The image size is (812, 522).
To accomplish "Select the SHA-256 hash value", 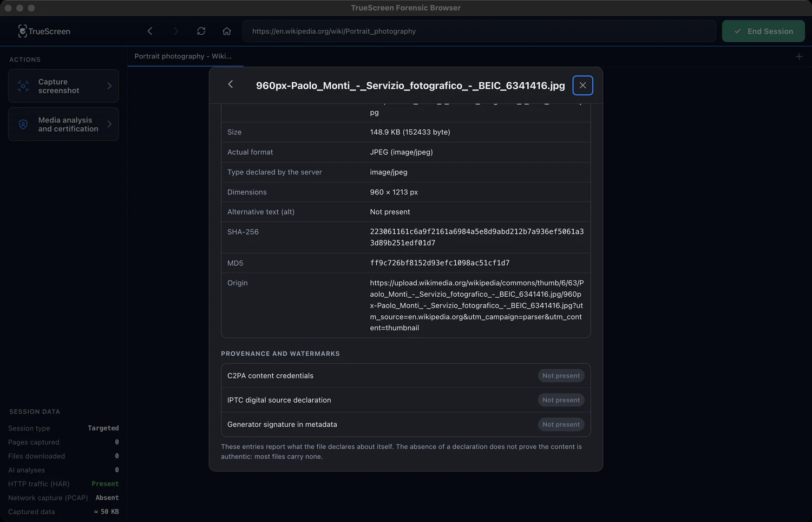I will pyautogui.click(x=477, y=237).
